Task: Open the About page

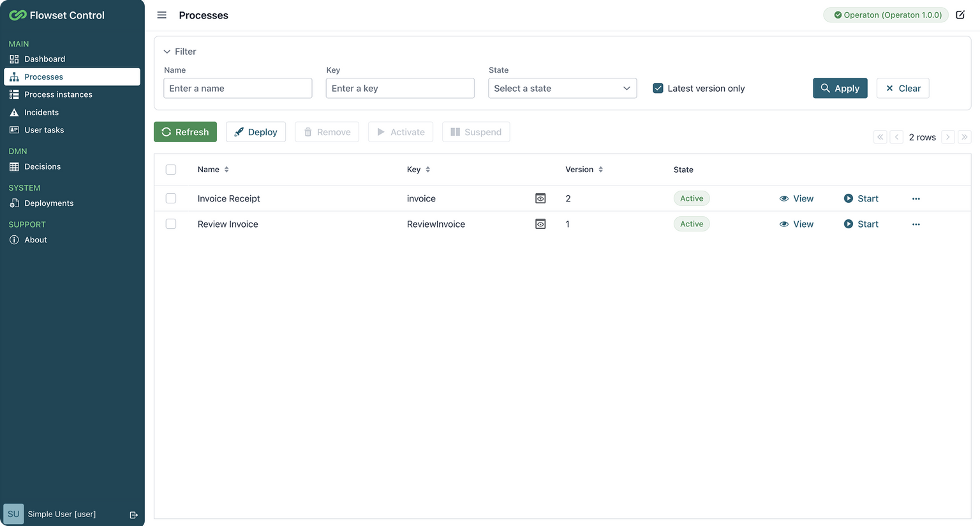Action: tap(35, 239)
